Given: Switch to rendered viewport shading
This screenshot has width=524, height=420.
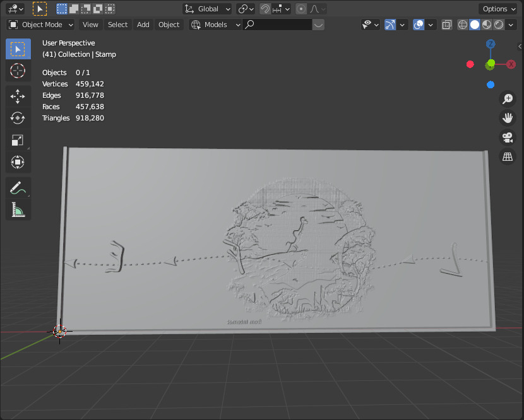Looking at the screenshot, I should pyautogui.click(x=499, y=25).
